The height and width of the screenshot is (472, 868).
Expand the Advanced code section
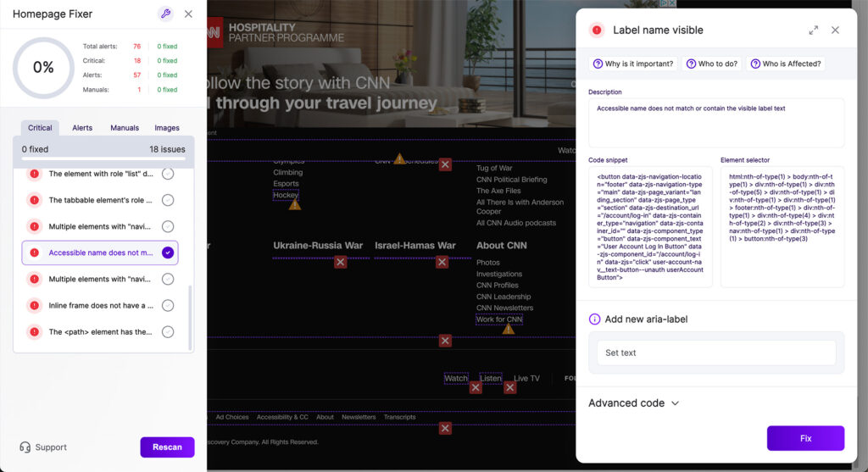pos(634,403)
